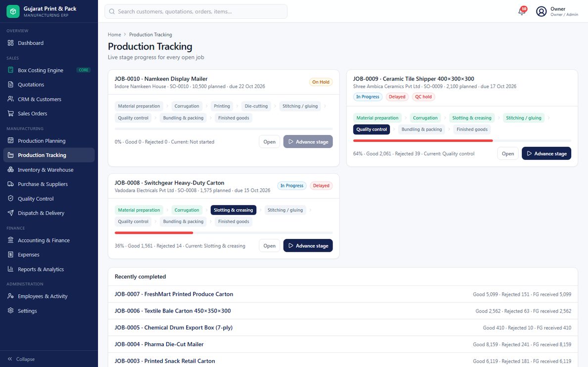The image size is (588, 367).
Task: Click the Production Tracking factory icon
Action: click(x=10, y=155)
